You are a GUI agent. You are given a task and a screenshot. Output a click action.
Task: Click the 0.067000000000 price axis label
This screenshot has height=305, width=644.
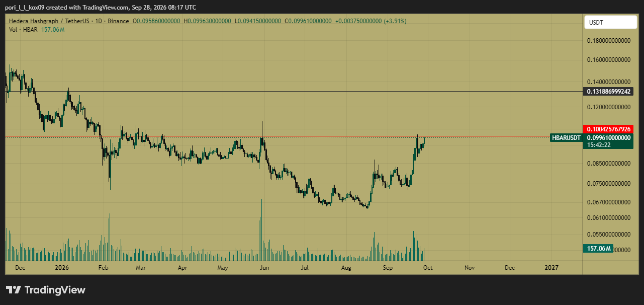tap(608, 202)
